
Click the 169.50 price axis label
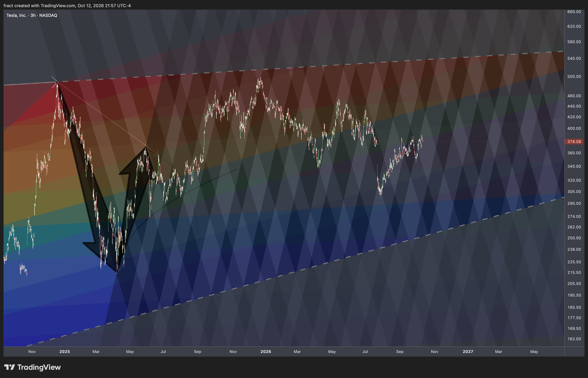click(574, 329)
